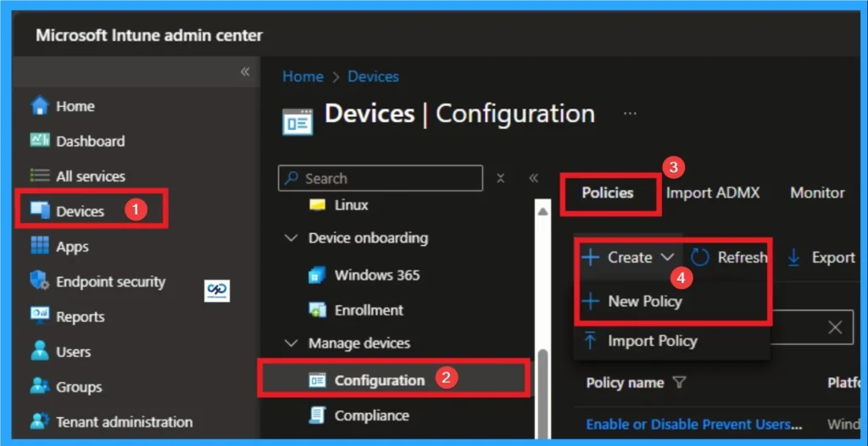The height and width of the screenshot is (446, 868).
Task: Collapse the Devices menu pane
Action: [x=533, y=178]
